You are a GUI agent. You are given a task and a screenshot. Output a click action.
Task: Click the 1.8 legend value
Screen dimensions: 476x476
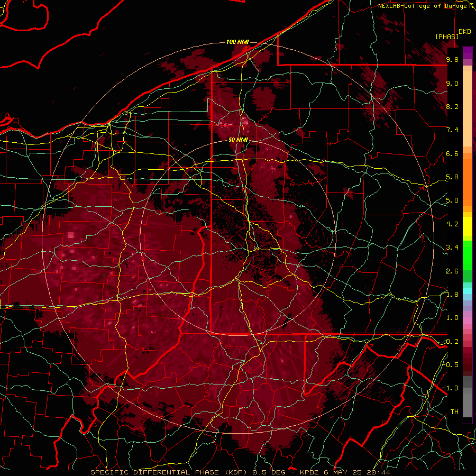452,295
